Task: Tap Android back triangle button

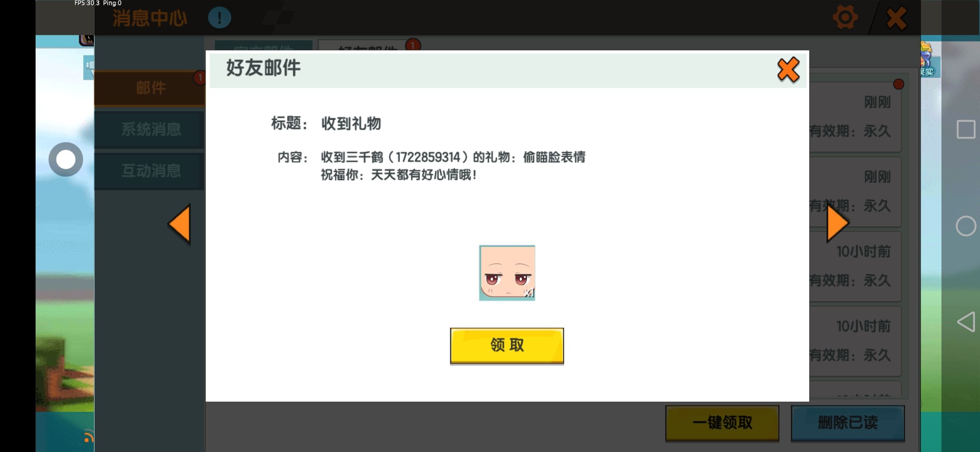Action: 966,322
